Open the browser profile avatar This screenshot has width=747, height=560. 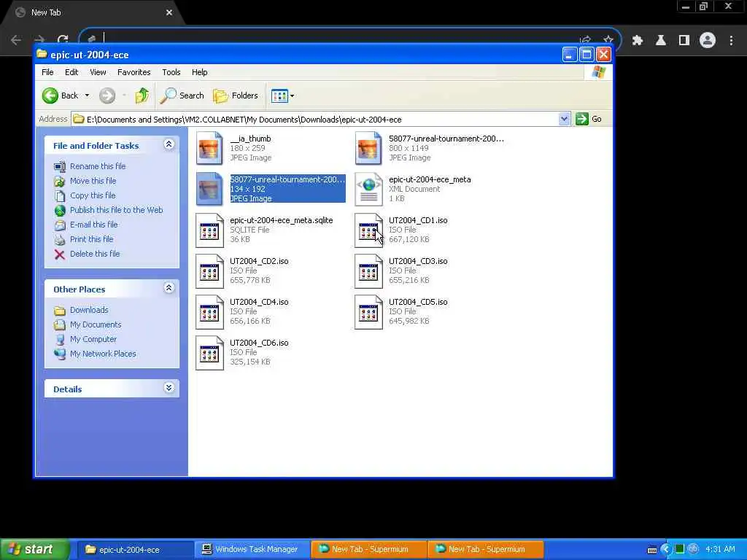click(x=708, y=41)
